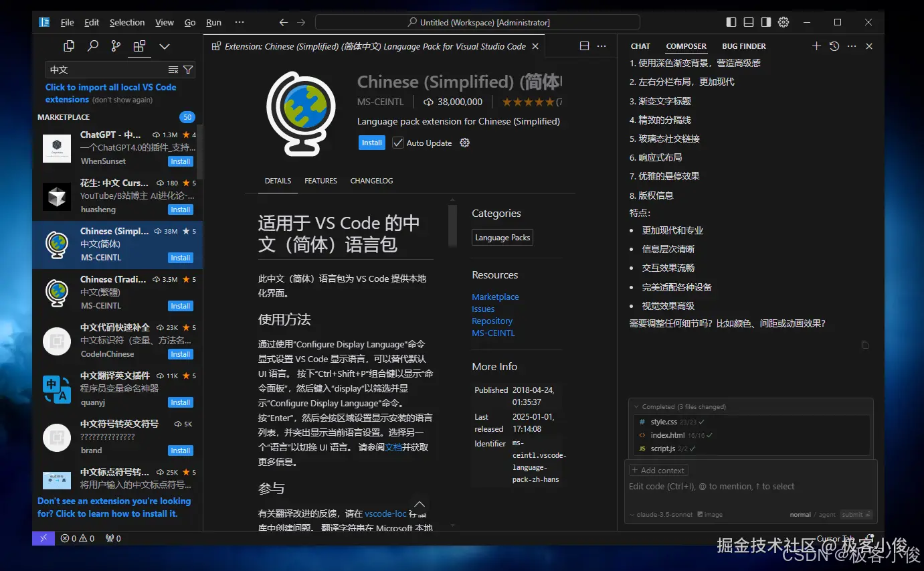Open the 中文标点符号转 extension row

(118, 478)
